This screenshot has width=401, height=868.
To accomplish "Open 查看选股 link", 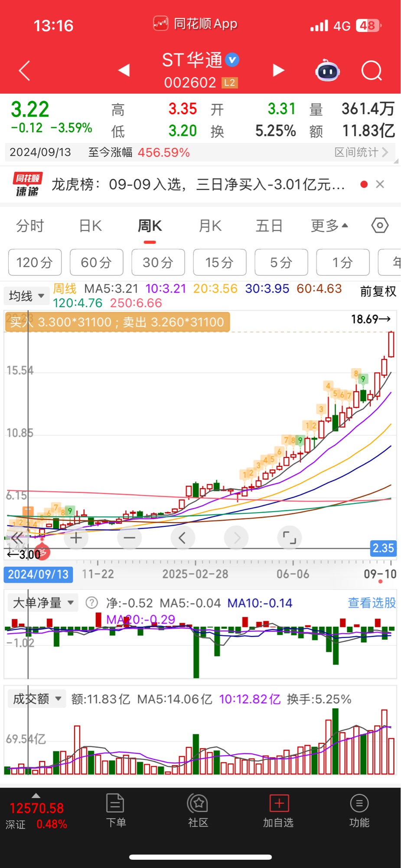I will point(372,603).
